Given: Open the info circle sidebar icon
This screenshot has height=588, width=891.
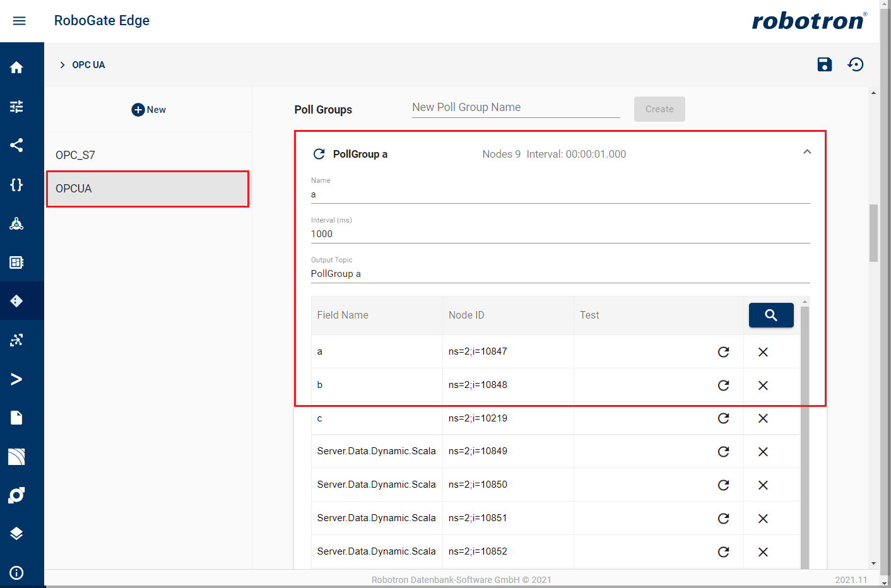Looking at the screenshot, I should [x=17, y=573].
